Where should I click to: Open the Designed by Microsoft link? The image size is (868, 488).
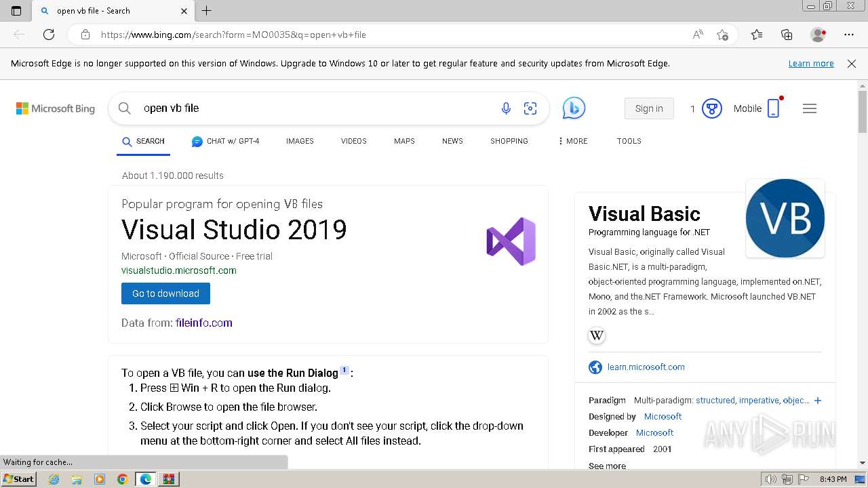click(x=663, y=417)
